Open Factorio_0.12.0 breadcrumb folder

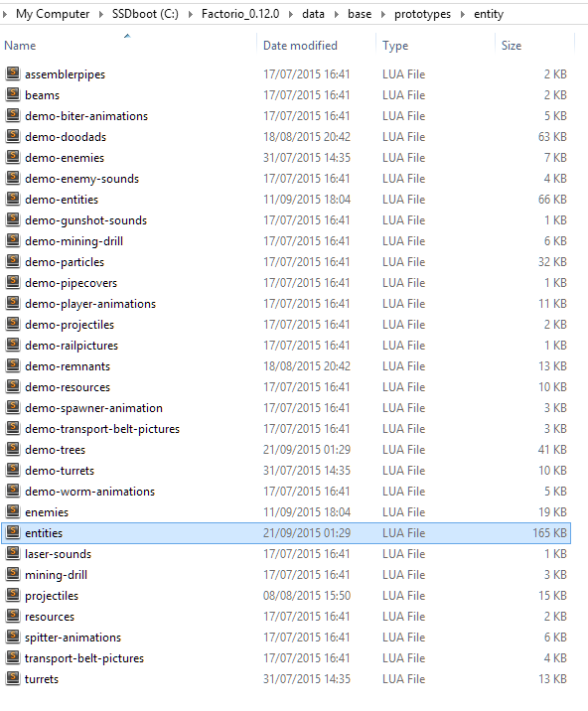click(240, 14)
